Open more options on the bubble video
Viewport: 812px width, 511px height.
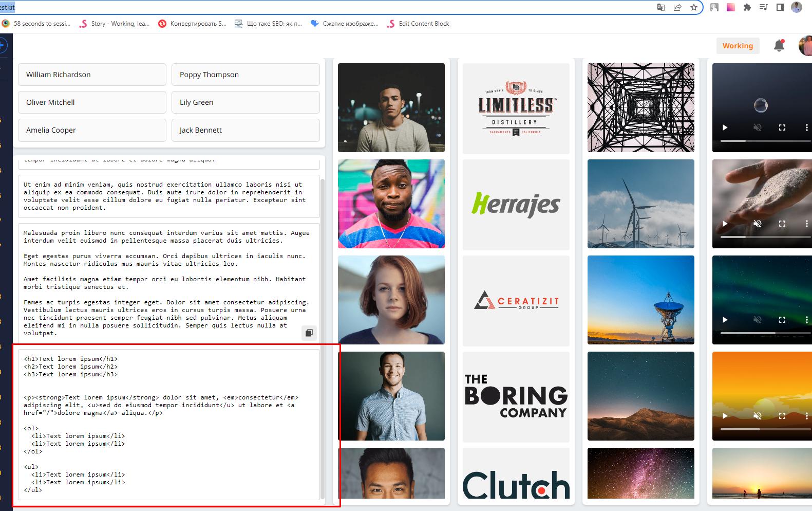[x=806, y=127]
